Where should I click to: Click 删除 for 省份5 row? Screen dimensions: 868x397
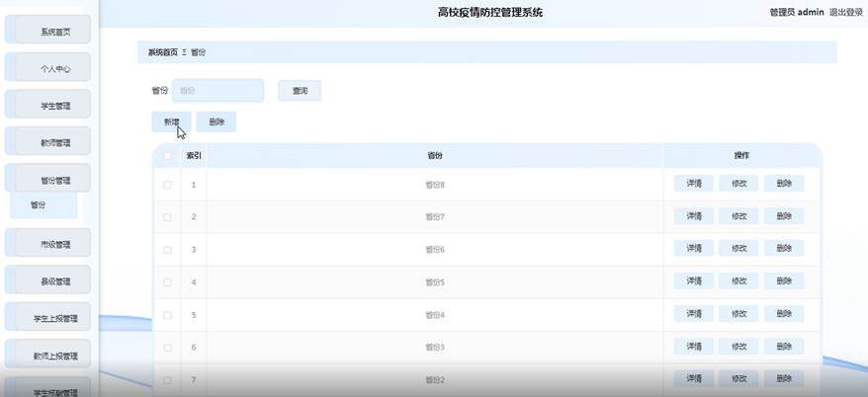(x=784, y=280)
